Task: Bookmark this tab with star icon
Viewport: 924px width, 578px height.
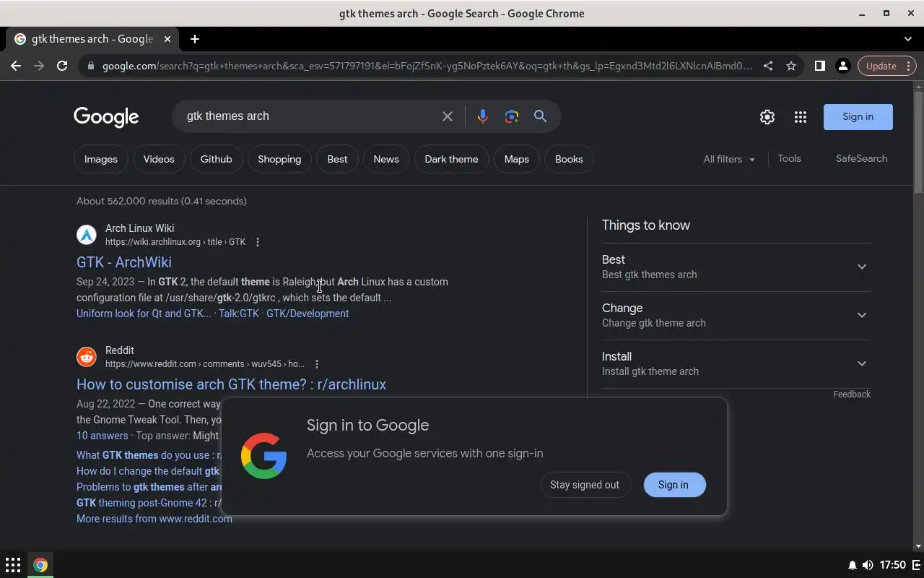Action: click(791, 66)
